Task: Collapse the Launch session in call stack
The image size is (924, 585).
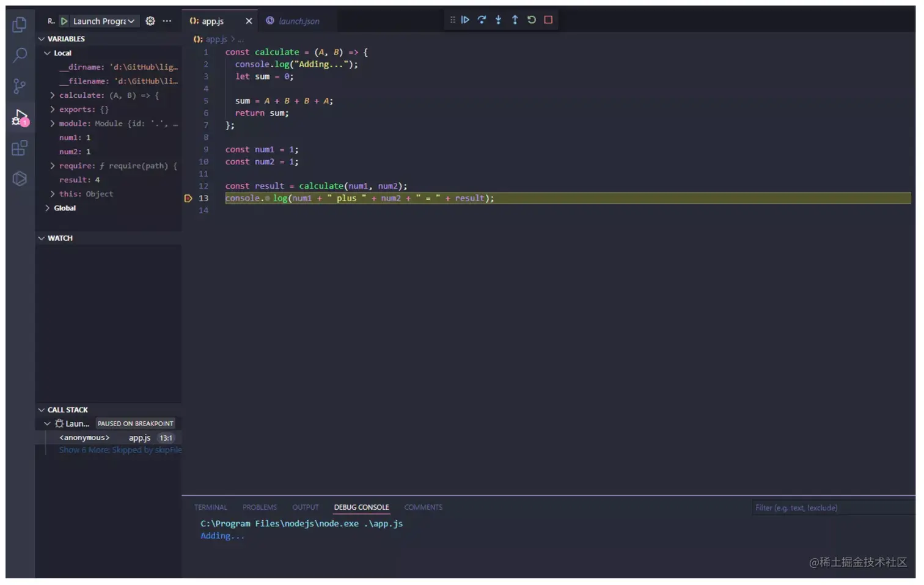Action: point(47,423)
